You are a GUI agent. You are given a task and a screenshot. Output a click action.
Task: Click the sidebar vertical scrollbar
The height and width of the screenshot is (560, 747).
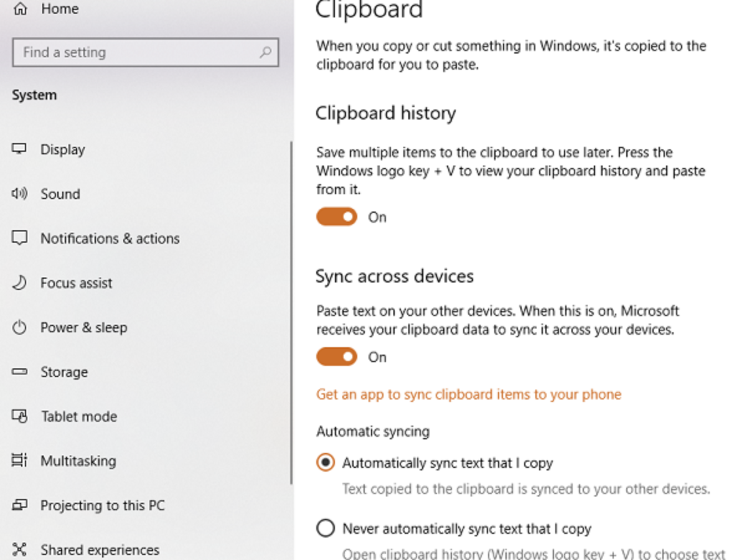tap(291, 311)
